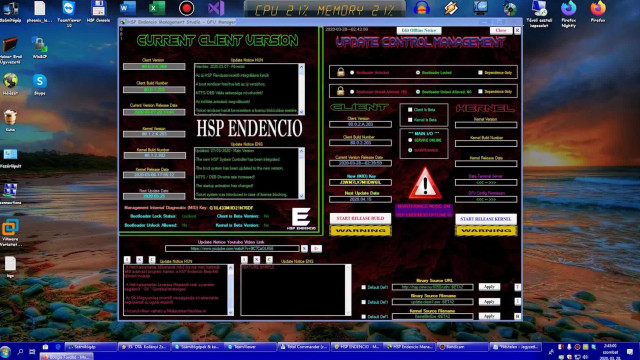Open the Skype desktop icon

click(40, 84)
